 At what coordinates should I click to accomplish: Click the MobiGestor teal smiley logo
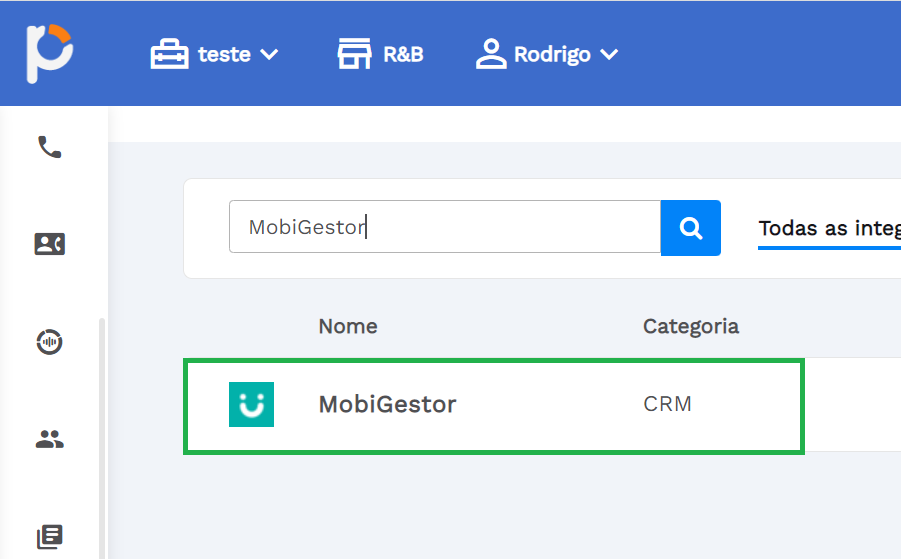251,404
